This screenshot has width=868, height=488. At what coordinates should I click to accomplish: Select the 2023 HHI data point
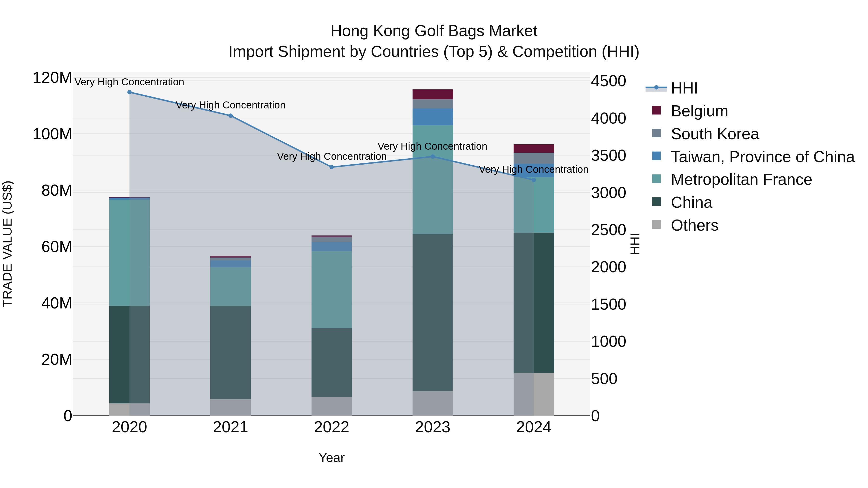pos(433,157)
